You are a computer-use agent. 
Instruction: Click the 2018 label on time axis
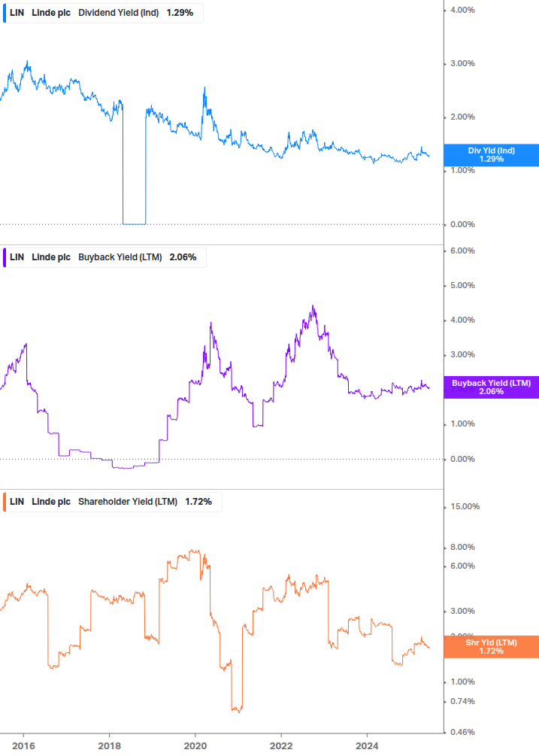pyautogui.click(x=109, y=746)
